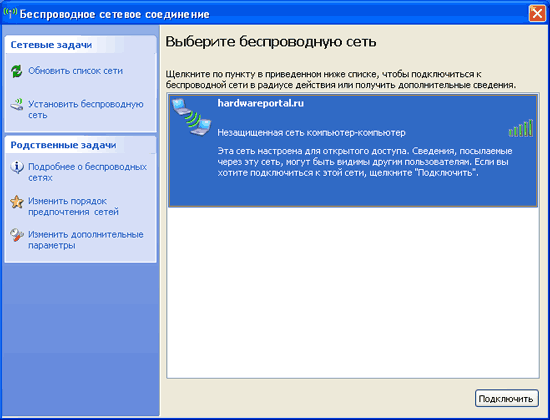This screenshot has width=550, height=420.
Task: Click the yellow star icon
Action: (x=16, y=201)
